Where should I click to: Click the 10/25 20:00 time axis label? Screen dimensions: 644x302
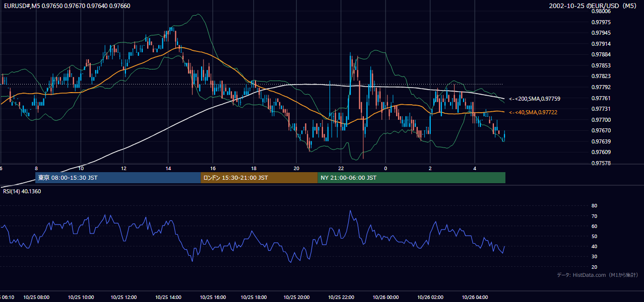[296, 297]
